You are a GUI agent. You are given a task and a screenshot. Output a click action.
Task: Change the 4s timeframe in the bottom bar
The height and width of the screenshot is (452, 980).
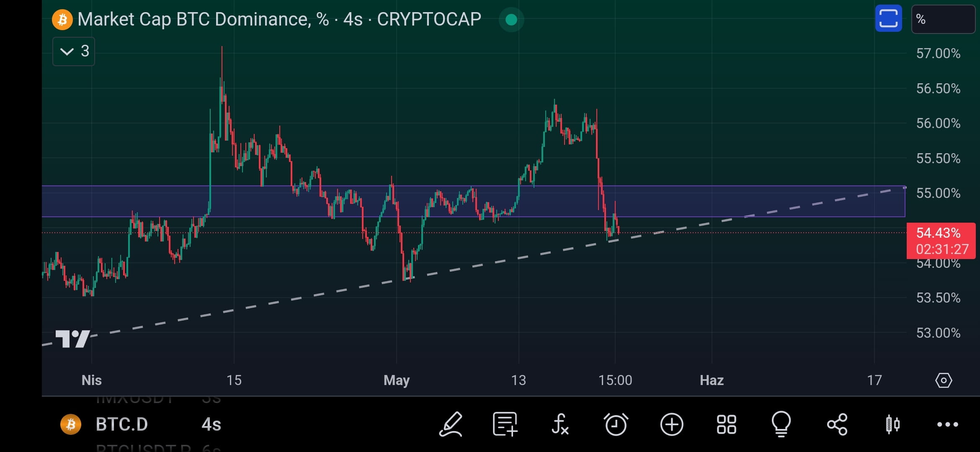tap(211, 424)
